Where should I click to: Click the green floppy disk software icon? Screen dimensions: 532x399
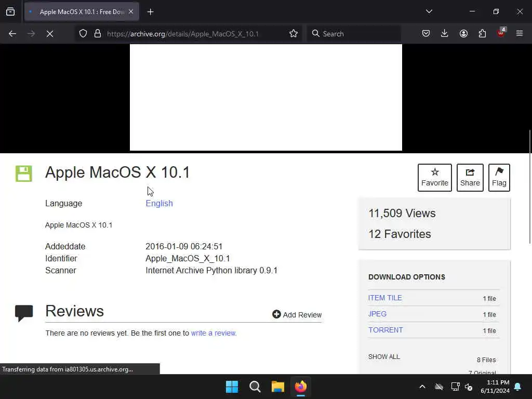[x=24, y=174]
